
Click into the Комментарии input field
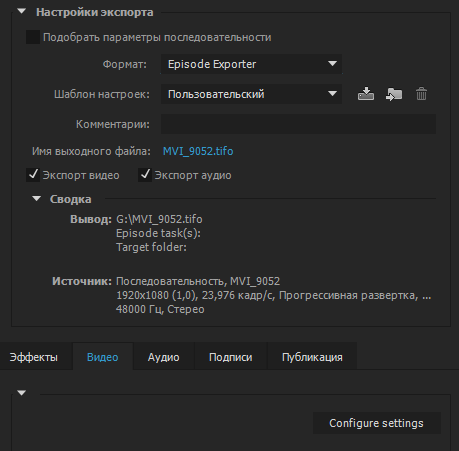(x=298, y=124)
